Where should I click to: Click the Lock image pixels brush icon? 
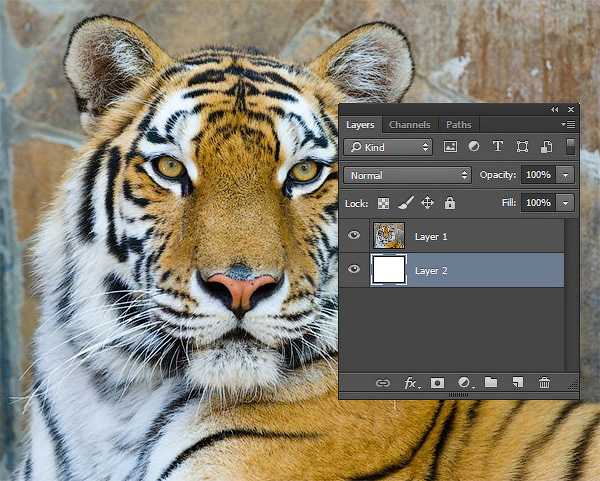pos(405,203)
